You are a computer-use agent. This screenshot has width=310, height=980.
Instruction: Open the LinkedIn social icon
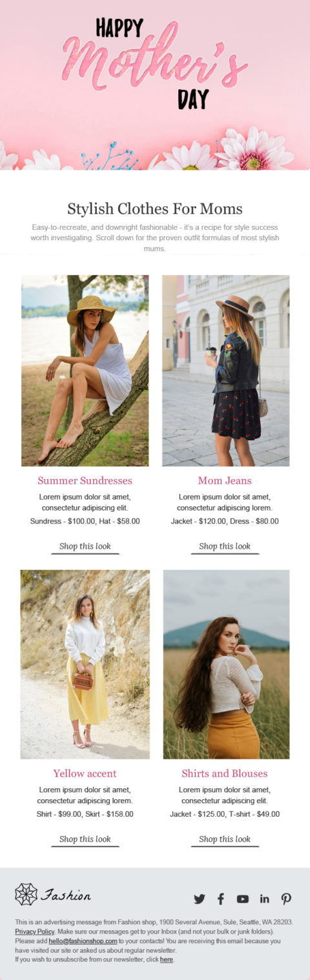(265, 899)
